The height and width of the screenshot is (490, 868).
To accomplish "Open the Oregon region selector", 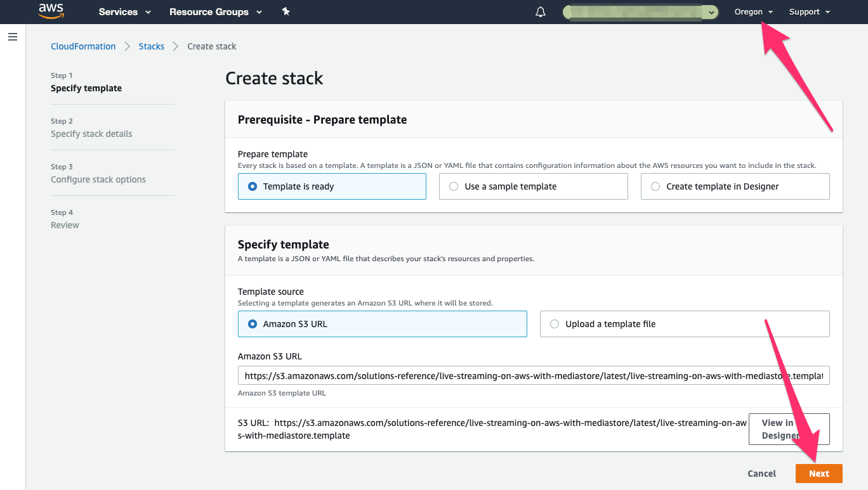I will [754, 12].
